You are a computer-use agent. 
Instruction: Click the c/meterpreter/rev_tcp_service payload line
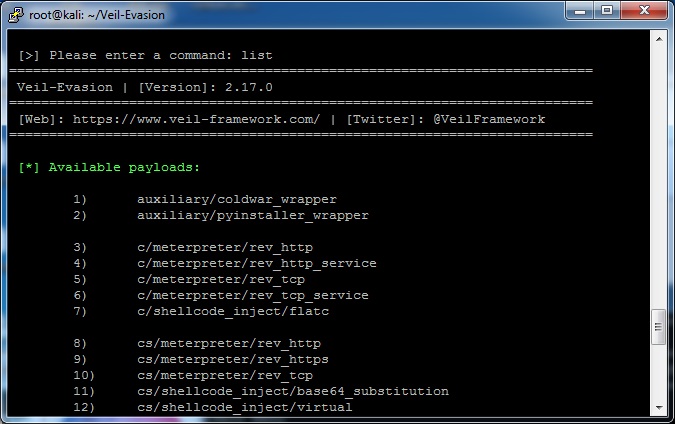point(253,295)
